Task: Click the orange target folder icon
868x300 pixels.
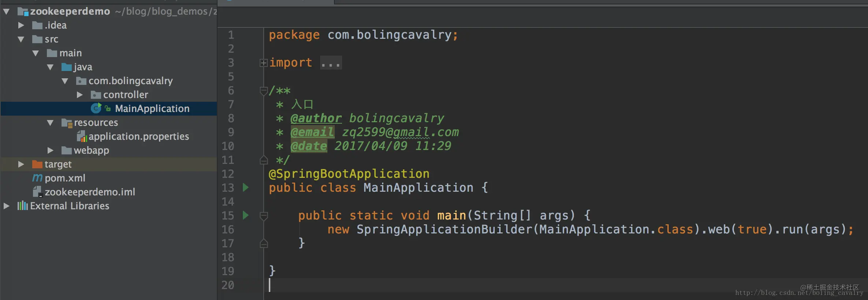Action: 37,164
